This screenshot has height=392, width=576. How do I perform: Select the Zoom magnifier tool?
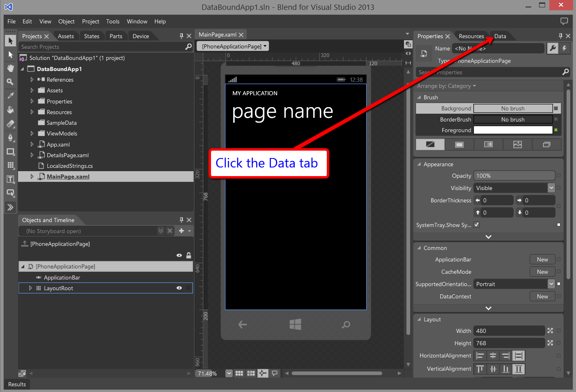click(x=11, y=82)
